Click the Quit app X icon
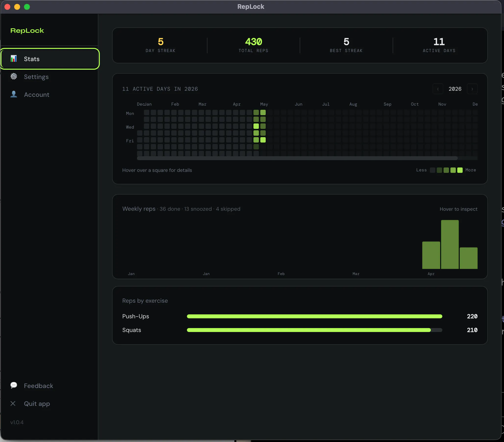The image size is (504, 442). click(x=13, y=403)
